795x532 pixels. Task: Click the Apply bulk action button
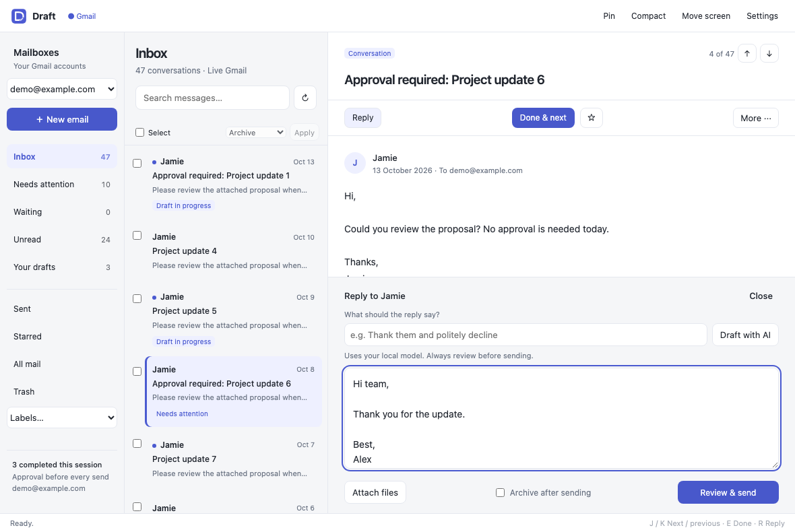305,133
